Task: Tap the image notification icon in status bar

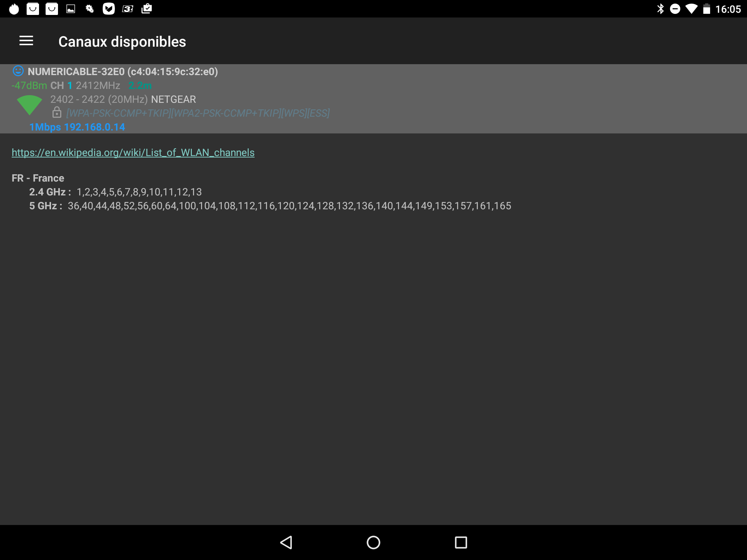Action: tap(71, 9)
